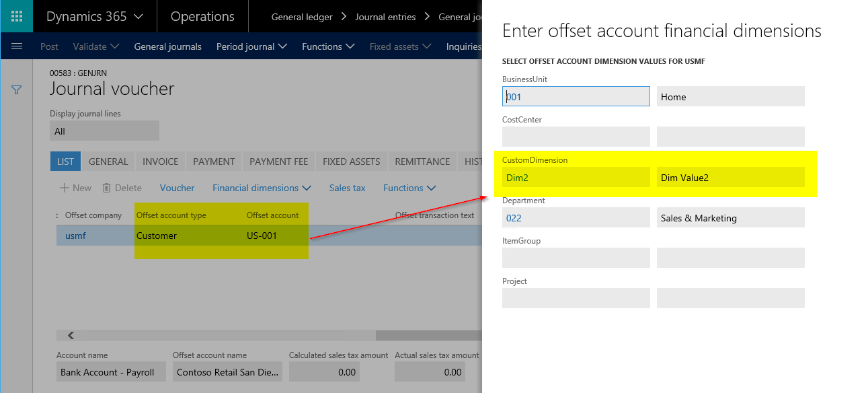868x393 pixels.
Task: Click the Offset account name field
Action: [227, 372]
